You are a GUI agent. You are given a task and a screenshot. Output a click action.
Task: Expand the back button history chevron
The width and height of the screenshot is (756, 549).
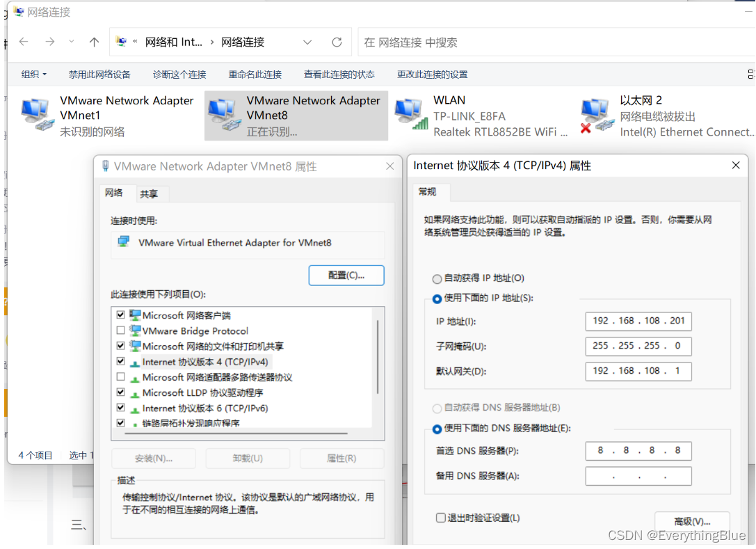coord(71,42)
